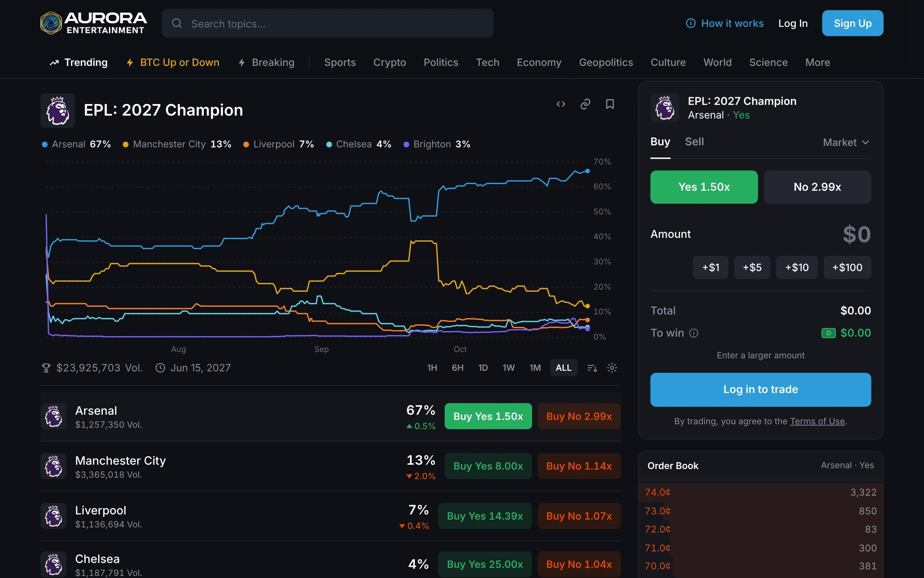
Task: Expand the Market order type dropdown
Action: pos(846,143)
